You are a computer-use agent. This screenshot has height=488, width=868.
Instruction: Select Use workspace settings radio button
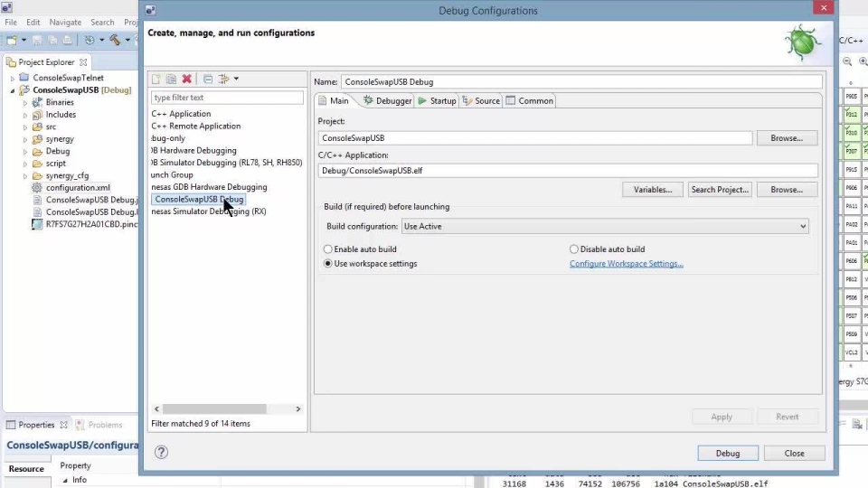[328, 264]
